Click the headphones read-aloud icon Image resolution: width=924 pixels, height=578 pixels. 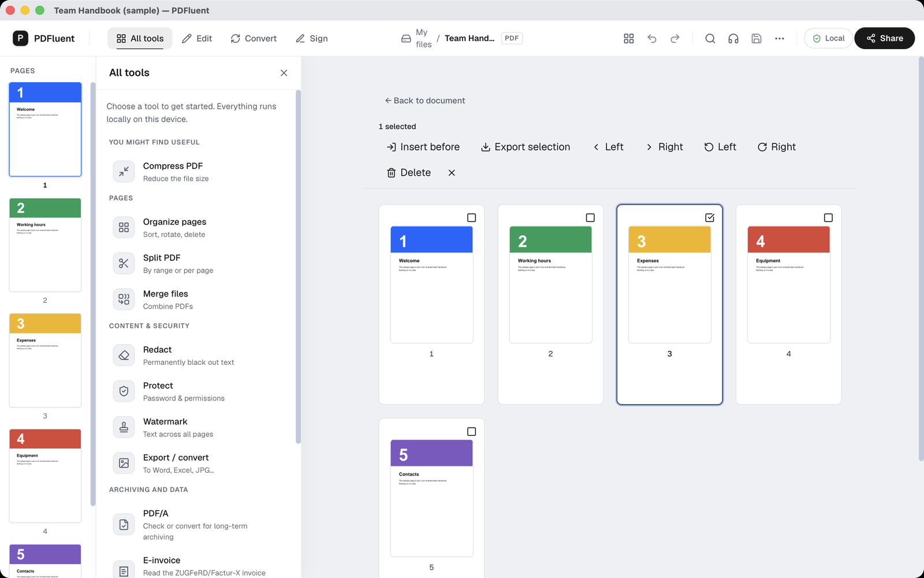coord(733,38)
